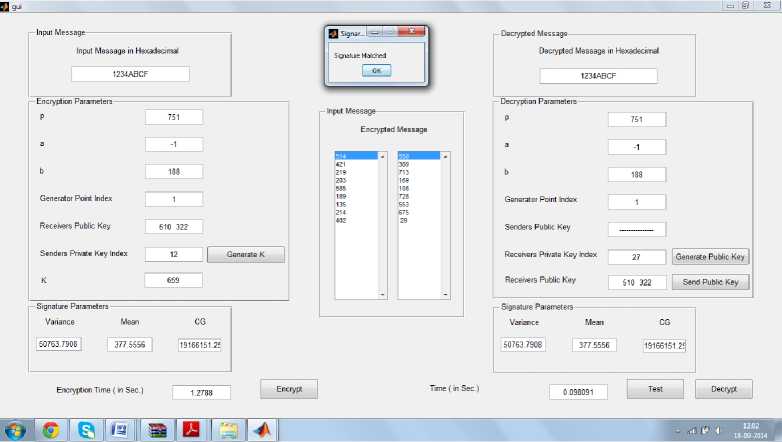
Task: Click the Generate Public Key button
Action: tap(710, 257)
